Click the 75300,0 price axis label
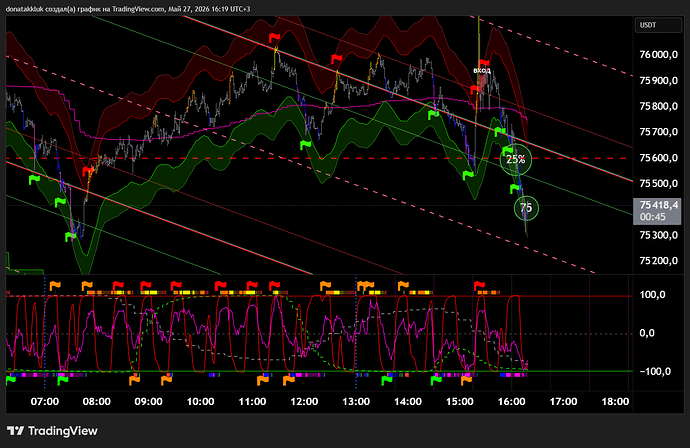Screen dimensions: 690x448 click(x=658, y=235)
